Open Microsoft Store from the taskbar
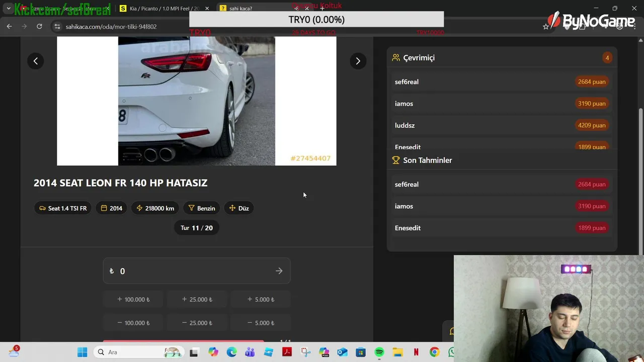 tap(361, 352)
